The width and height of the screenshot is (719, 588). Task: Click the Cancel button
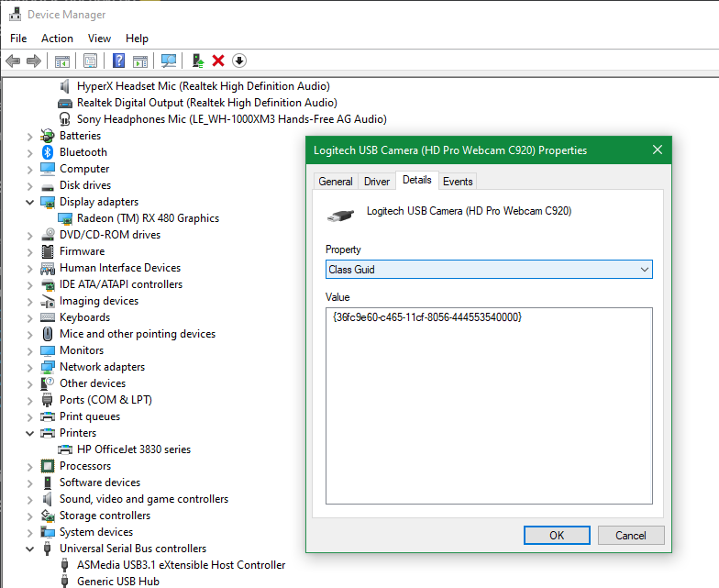click(631, 536)
